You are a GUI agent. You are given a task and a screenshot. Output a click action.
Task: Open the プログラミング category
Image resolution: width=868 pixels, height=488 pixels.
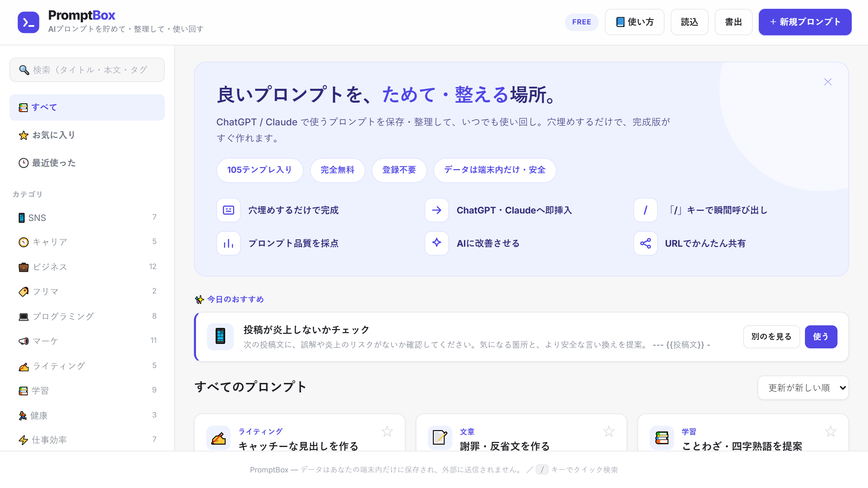(87, 317)
